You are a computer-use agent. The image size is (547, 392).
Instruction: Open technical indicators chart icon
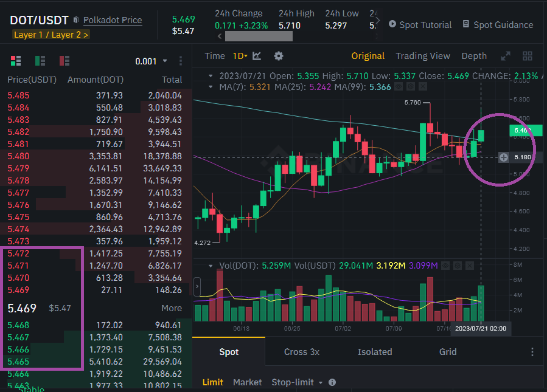(257, 56)
